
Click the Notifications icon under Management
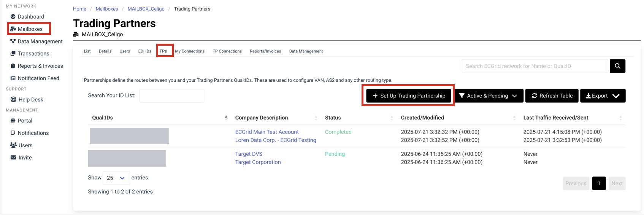13,133
